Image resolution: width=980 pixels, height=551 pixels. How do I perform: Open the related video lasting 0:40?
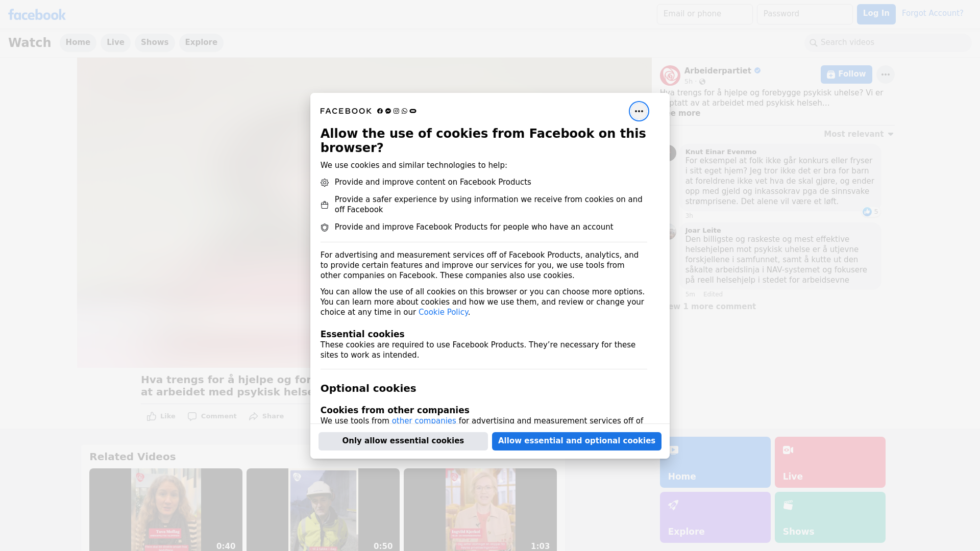[166, 510]
